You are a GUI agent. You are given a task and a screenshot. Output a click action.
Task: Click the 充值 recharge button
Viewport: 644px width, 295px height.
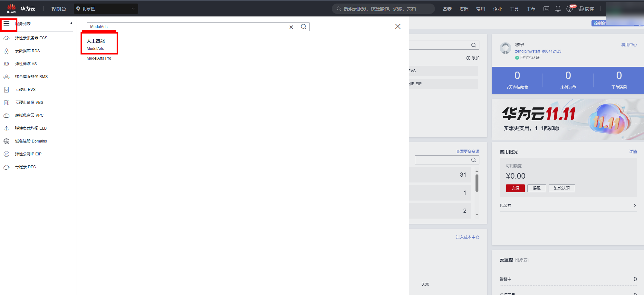tap(515, 188)
